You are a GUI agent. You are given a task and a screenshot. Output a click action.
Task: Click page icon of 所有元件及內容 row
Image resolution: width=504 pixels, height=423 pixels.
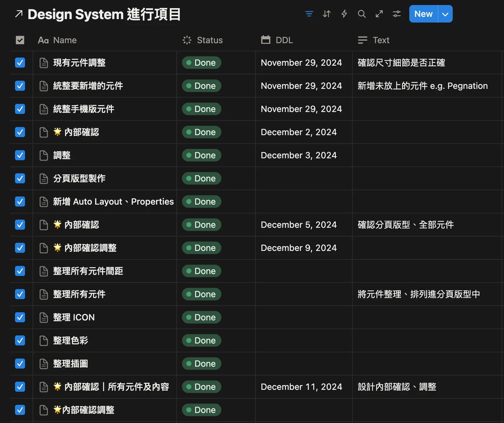coord(44,387)
